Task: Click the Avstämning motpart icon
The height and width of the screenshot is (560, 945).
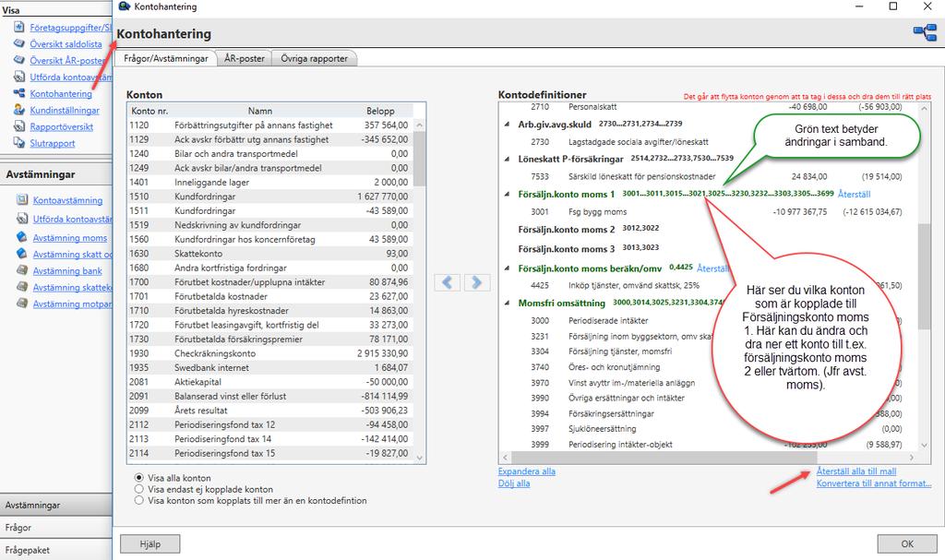Action: click(22, 304)
